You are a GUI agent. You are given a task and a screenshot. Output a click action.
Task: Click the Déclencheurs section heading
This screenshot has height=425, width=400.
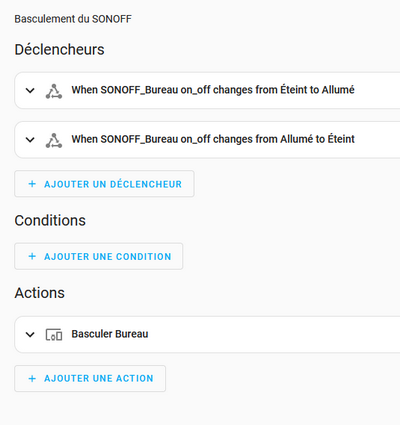59,50
